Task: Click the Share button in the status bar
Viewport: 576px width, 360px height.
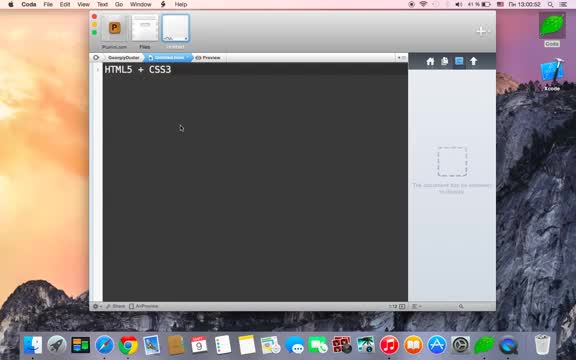Action: pyautogui.click(x=116, y=306)
